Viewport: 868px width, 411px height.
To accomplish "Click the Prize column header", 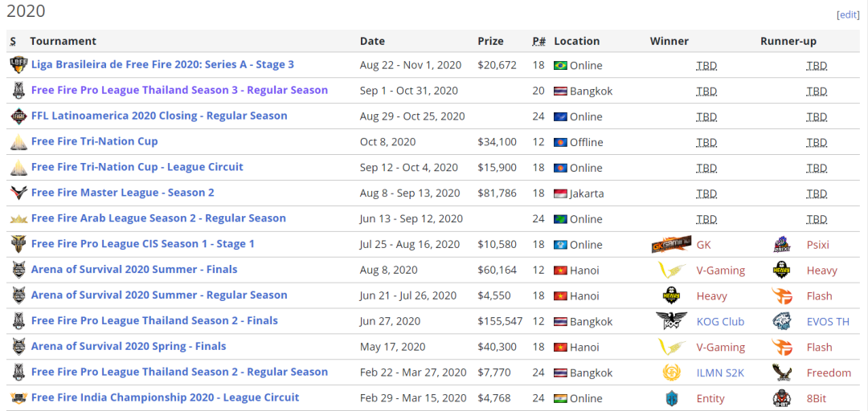I will click(x=490, y=41).
